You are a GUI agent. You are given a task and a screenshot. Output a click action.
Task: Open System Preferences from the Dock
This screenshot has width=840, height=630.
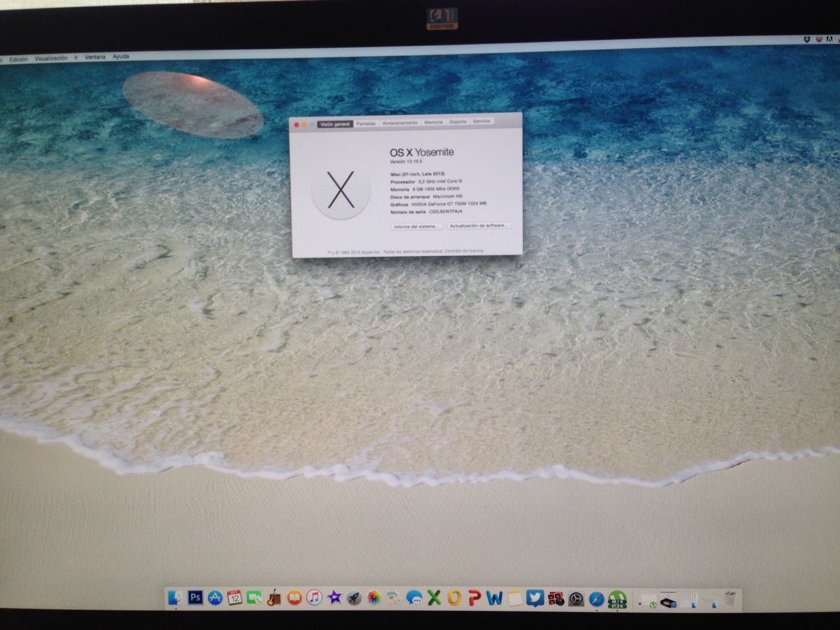[x=576, y=598]
